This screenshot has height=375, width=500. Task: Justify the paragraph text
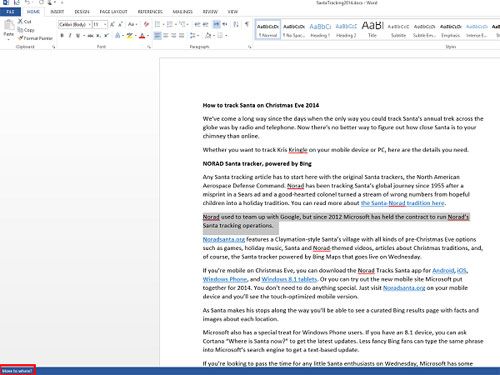pyautogui.click(x=182, y=35)
